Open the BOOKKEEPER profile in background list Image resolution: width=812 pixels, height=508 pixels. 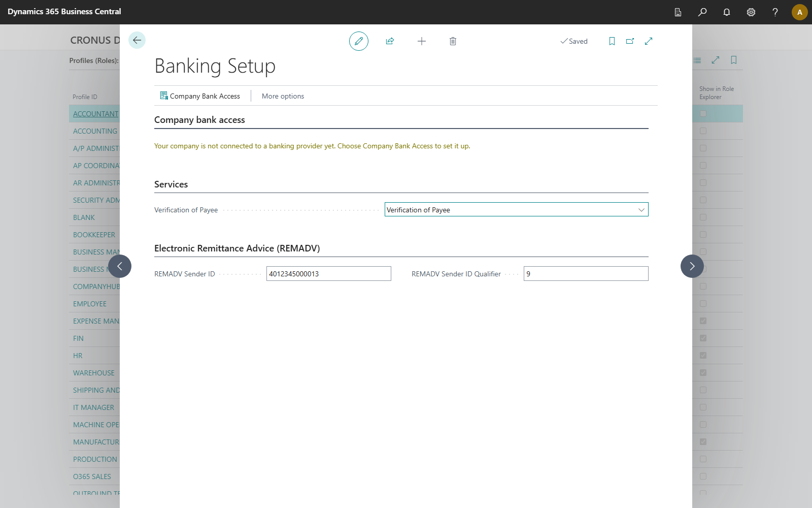click(x=94, y=235)
